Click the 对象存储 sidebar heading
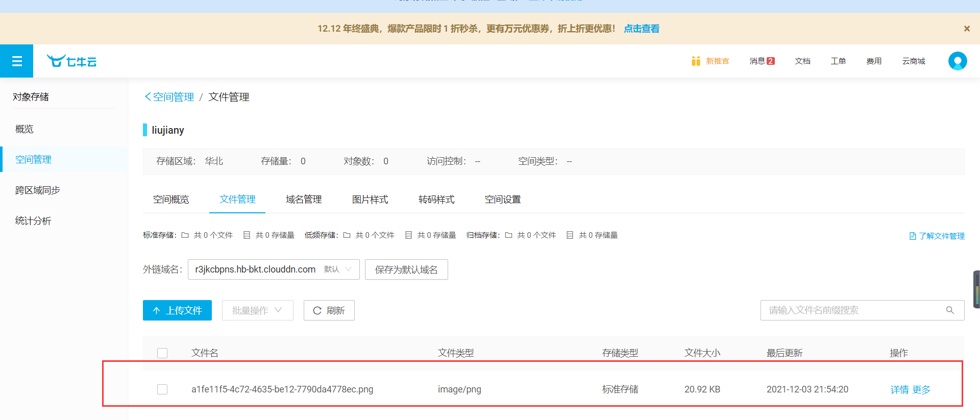 pos(31,97)
